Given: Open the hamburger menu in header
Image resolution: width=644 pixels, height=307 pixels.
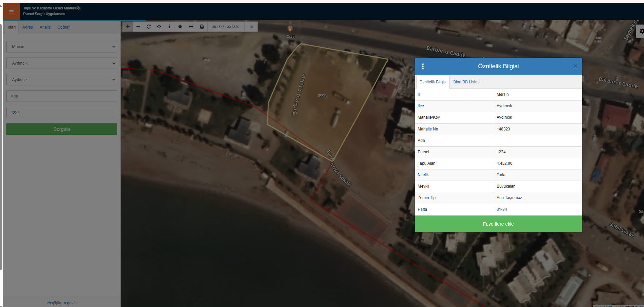Looking at the screenshot, I should 11,12.
